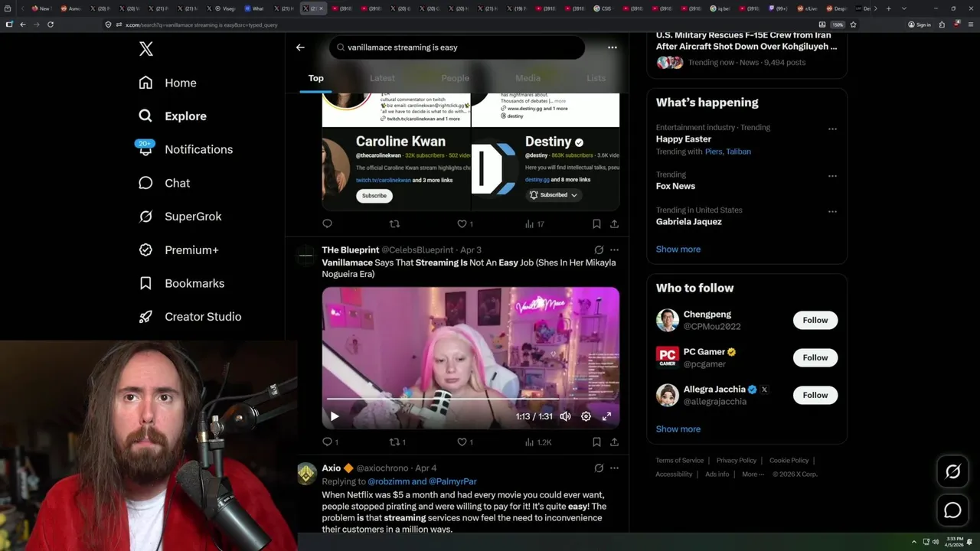The image size is (980, 551).
Task: Like THe Blueprint post
Action: coord(465,442)
